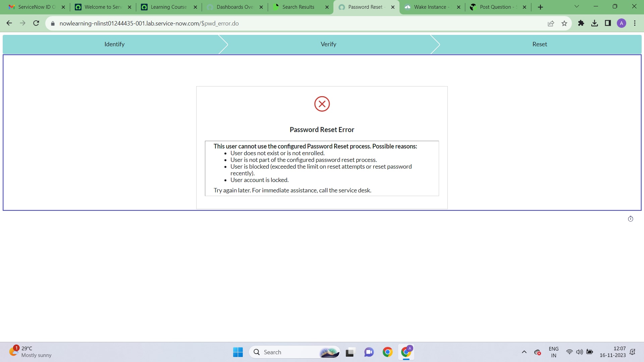Click the timer icon below the error panel
This screenshot has width=644, height=362.
[x=630, y=219]
